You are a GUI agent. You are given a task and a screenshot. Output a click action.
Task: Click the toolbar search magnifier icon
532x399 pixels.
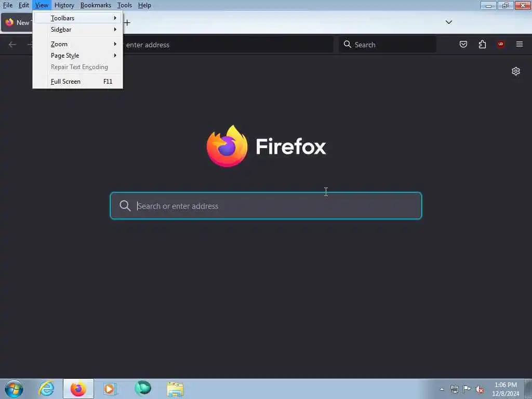[x=347, y=45]
